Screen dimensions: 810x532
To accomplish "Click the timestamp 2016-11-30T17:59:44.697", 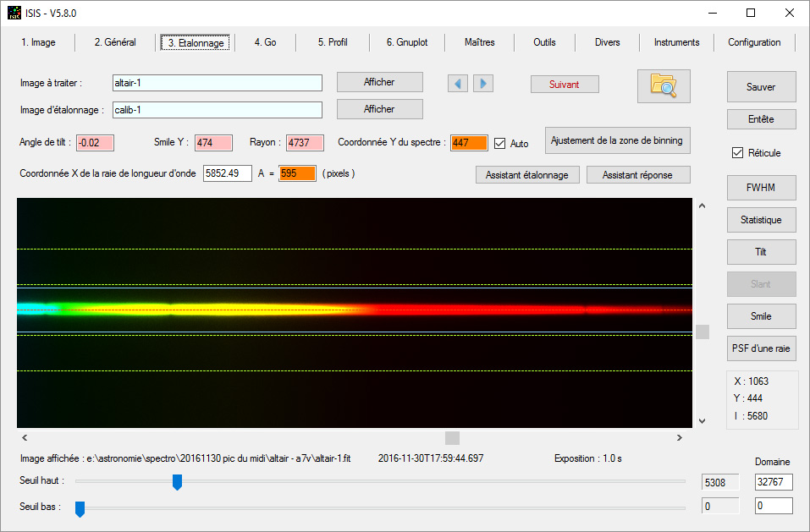I will tap(431, 458).
